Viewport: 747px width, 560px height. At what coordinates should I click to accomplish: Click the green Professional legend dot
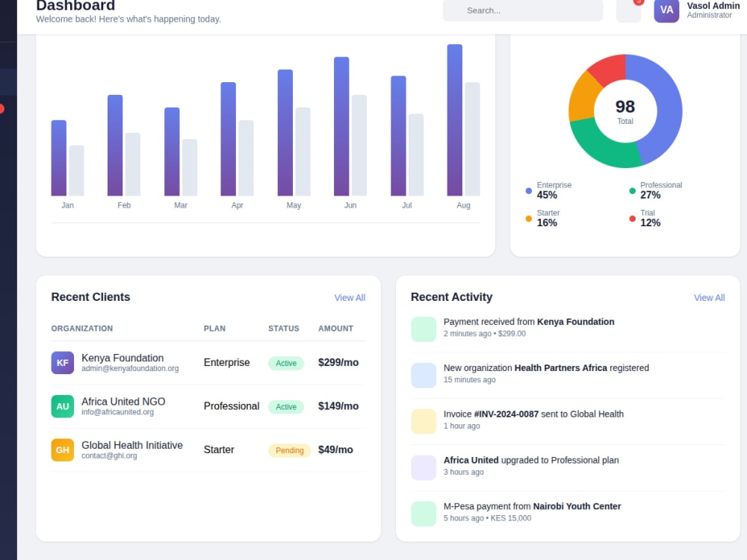pyautogui.click(x=632, y=191)
